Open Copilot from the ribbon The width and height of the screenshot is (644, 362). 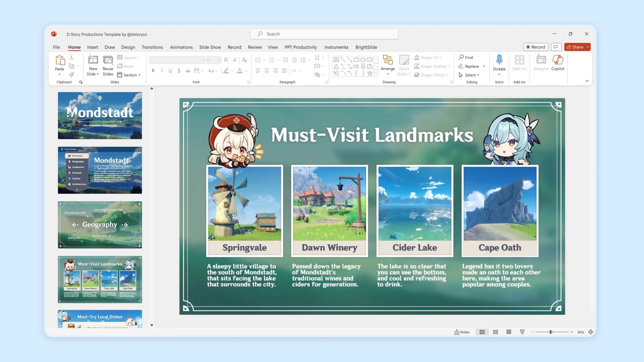[558, 63]
